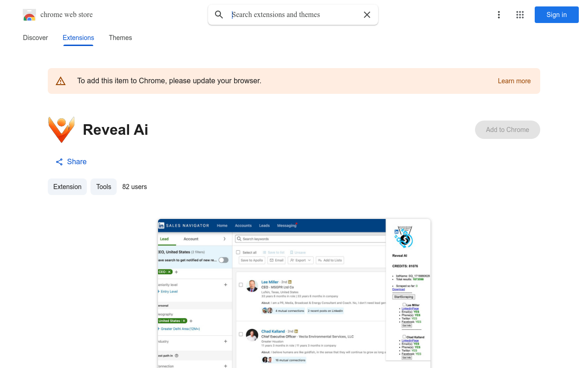The height and width of the screenshot is (368, 588).
Task: Click the 82 users text
Action: point(135,187)
